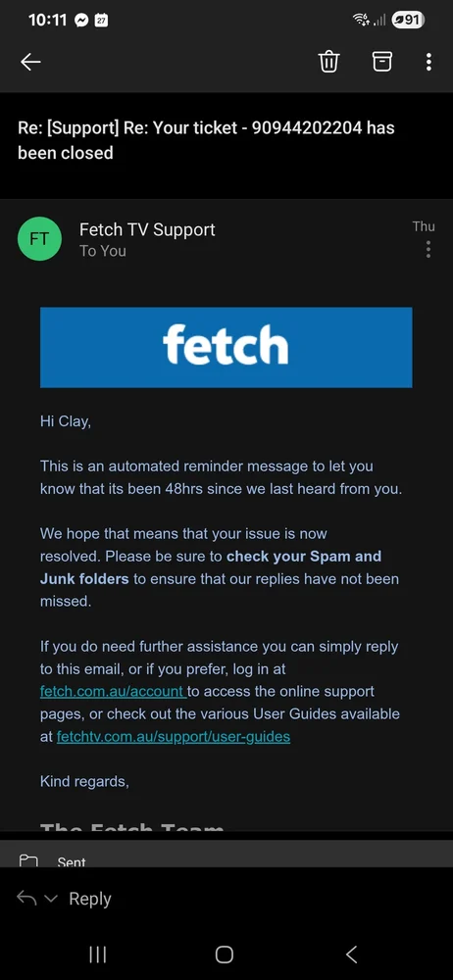The image size is (453, 980).
Task: Tap the battery indicator in status bar
Action: (407, 20)
